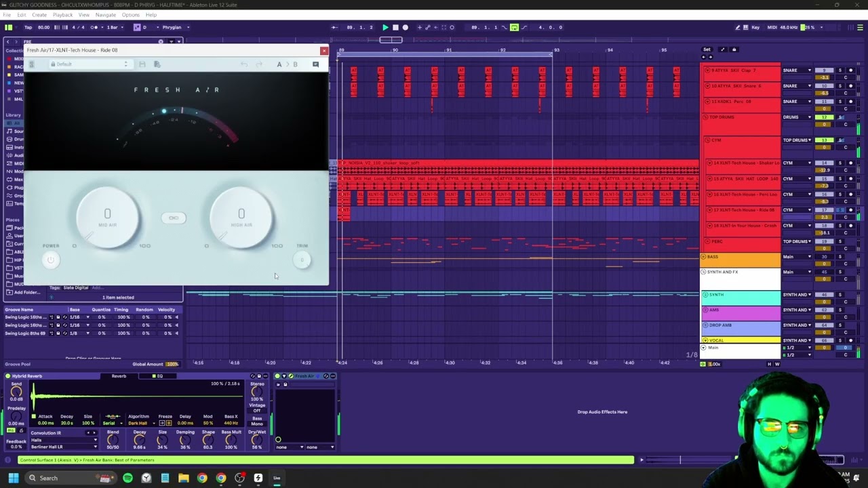
Task: Toggle the scale mode icon
Action: (136, 27)
